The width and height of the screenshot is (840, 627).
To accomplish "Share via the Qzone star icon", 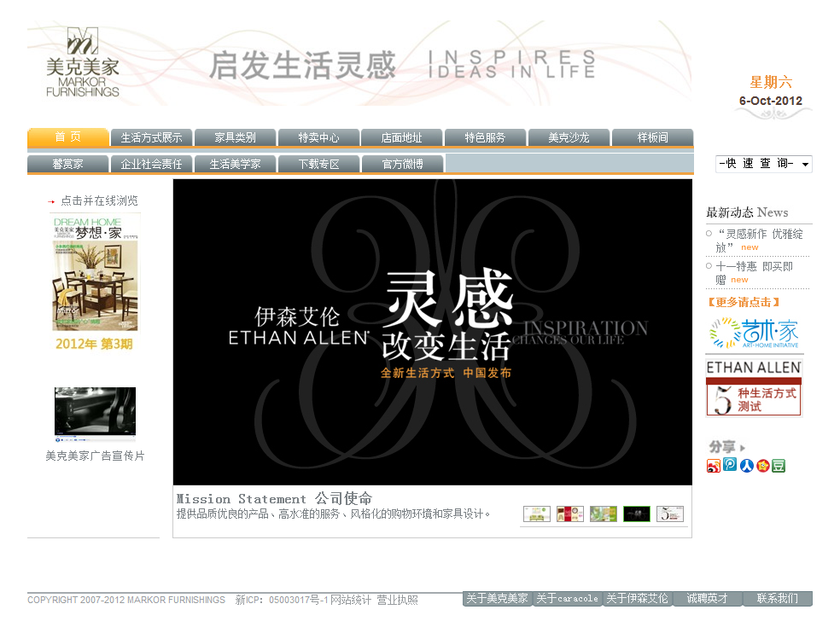I will point(763,465).
